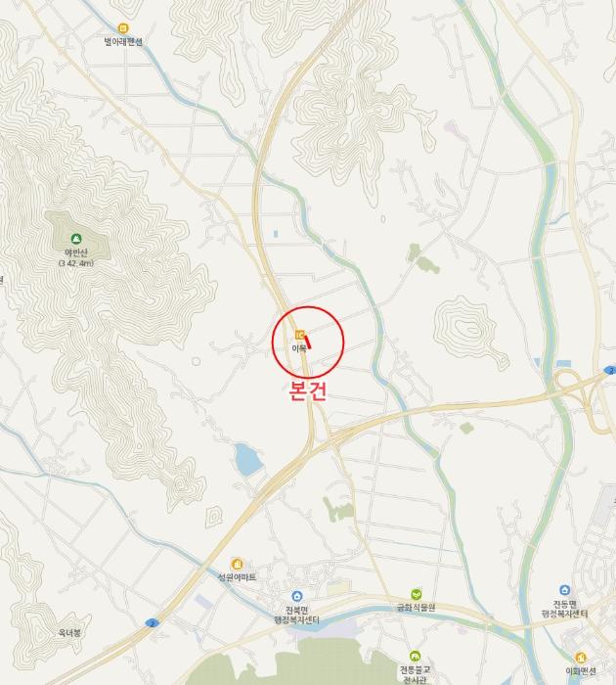616x685 pixels.
Task: Click the 342.4m elevation label
Action: [76, 263]
